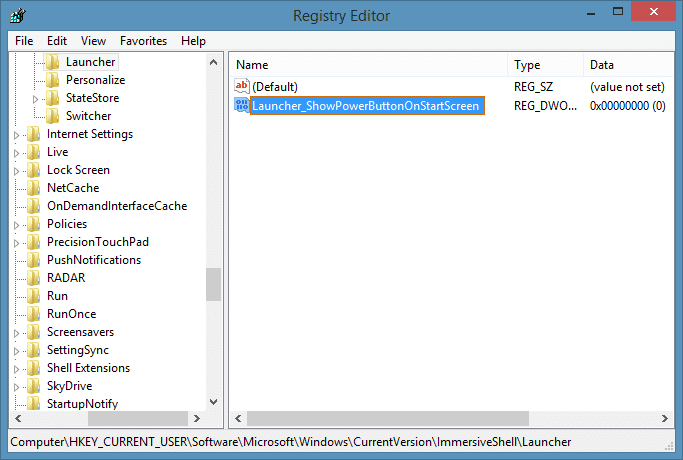Expand the Live key
This screenshot has height=460, width=683.
tap(17, 153)
